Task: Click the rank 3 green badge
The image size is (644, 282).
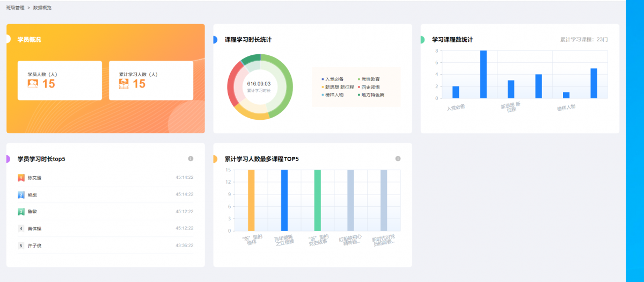Action: tap(21, 212)
